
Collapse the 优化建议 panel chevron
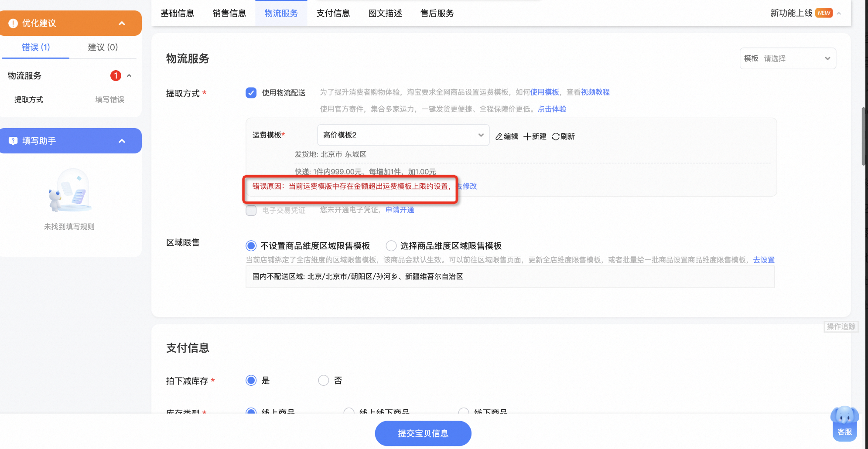122,23
